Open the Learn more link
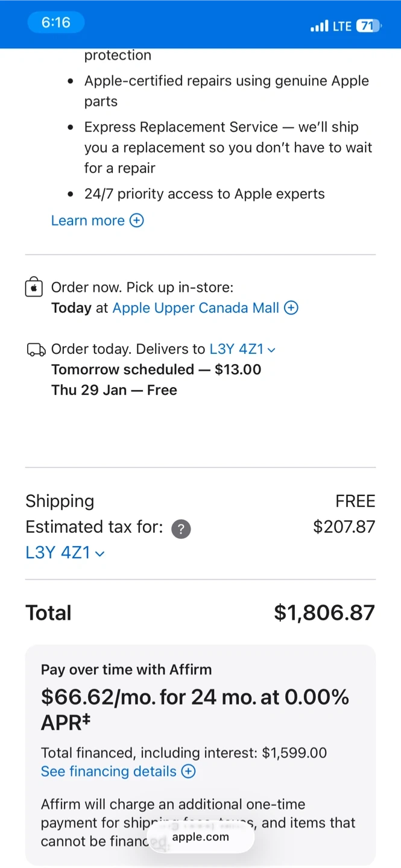401x868 pixels. [x=87, y=221]
